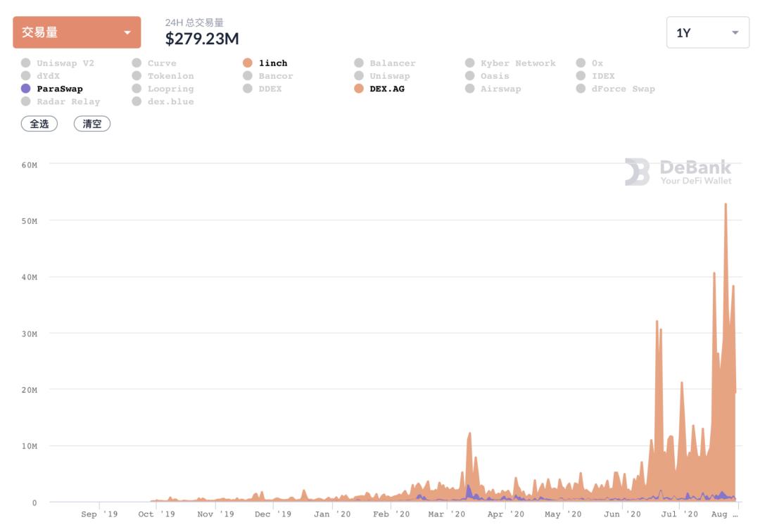
Task: Hide the DEX.AG series
Action: point(379,89)
